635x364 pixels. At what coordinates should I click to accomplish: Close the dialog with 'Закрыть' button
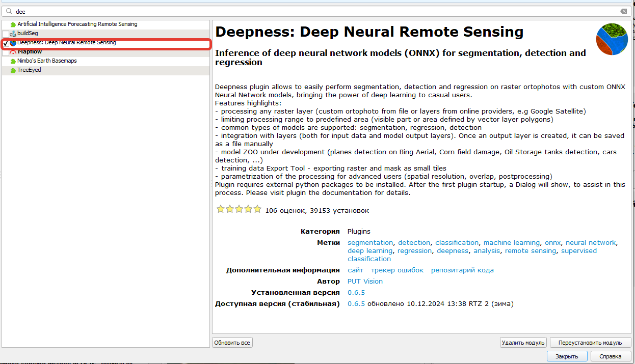click(x=567, y=356)
